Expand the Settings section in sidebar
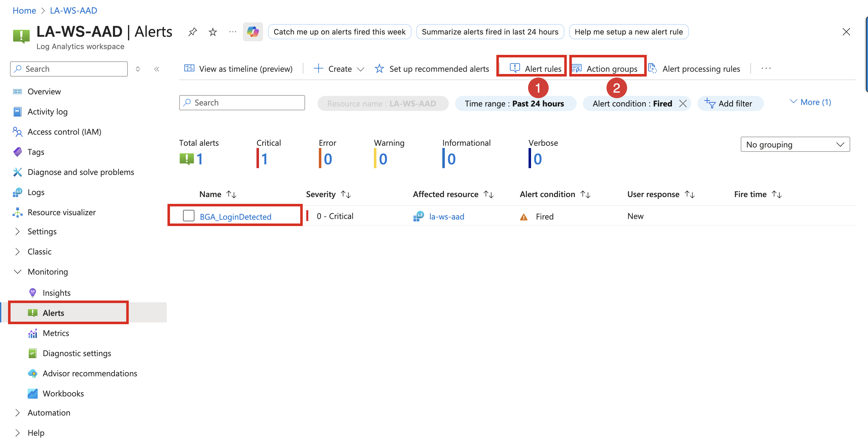Viewport: 868px width, 444px height. pos(18,232)
